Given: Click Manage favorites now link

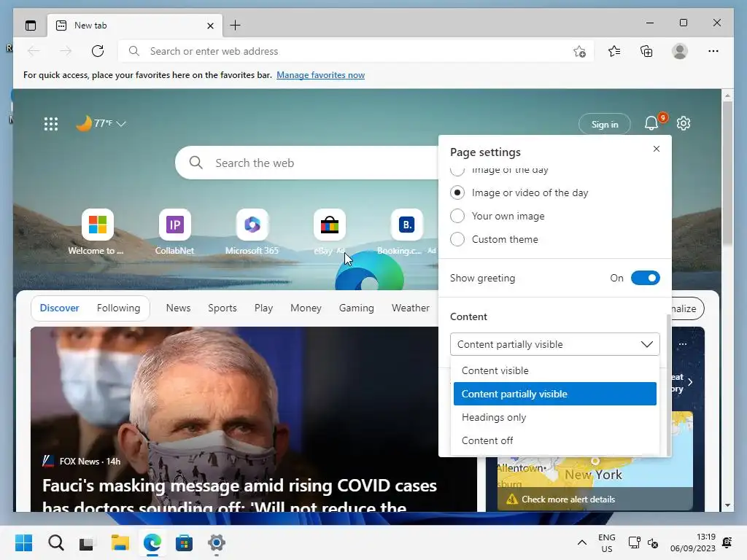Looking at the screenshot, I should point(321,75).
